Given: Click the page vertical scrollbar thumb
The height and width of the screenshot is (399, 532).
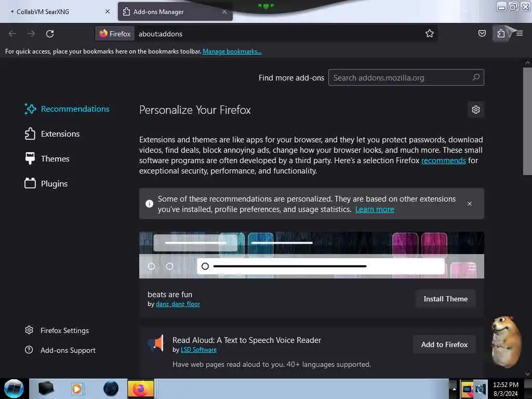Looking at the screenshot, I should pyautogui.click(x=527, y=122).
